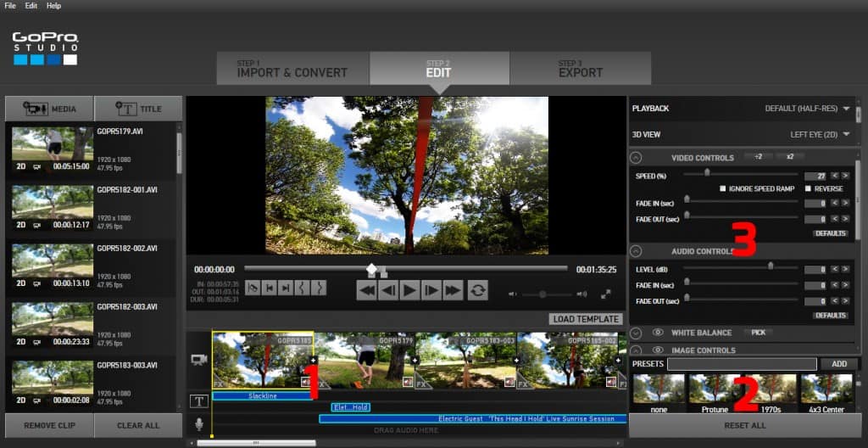Enable the Ignore Speed Ramp checkbox
This screenshot has width=868, height=448.
coord(722,188)
